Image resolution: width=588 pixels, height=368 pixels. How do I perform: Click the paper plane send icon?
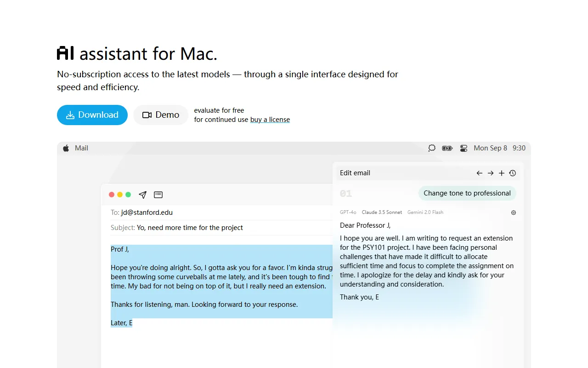[x=143, y=195]
